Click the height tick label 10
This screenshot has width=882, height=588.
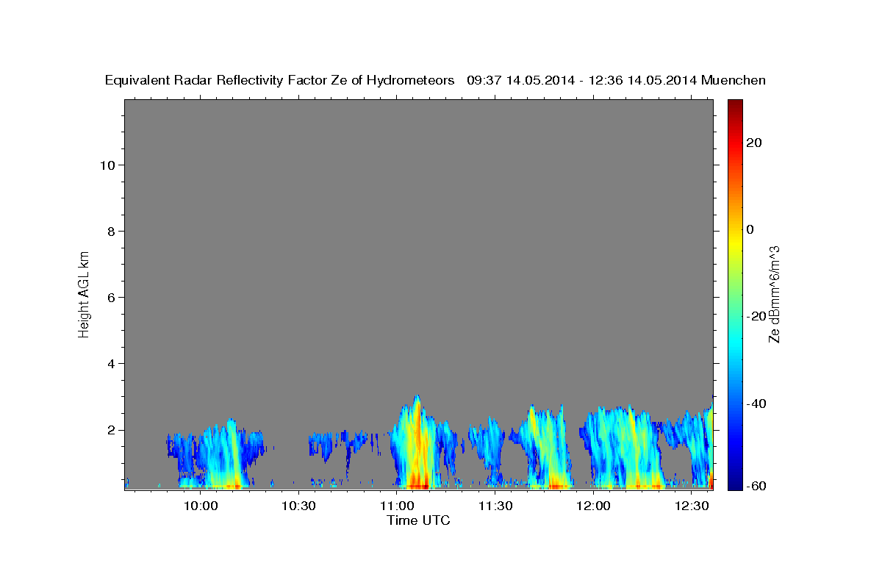(x=107, y=165)
